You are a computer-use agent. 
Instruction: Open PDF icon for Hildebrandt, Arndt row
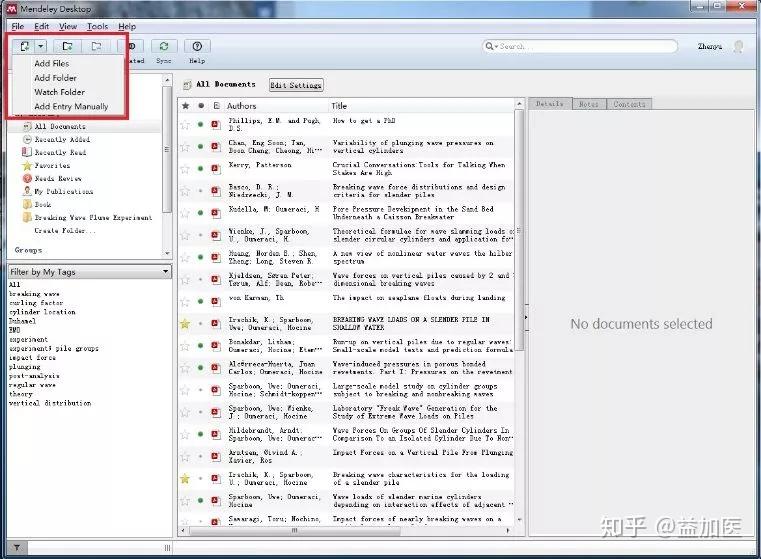tap(215, 434)
